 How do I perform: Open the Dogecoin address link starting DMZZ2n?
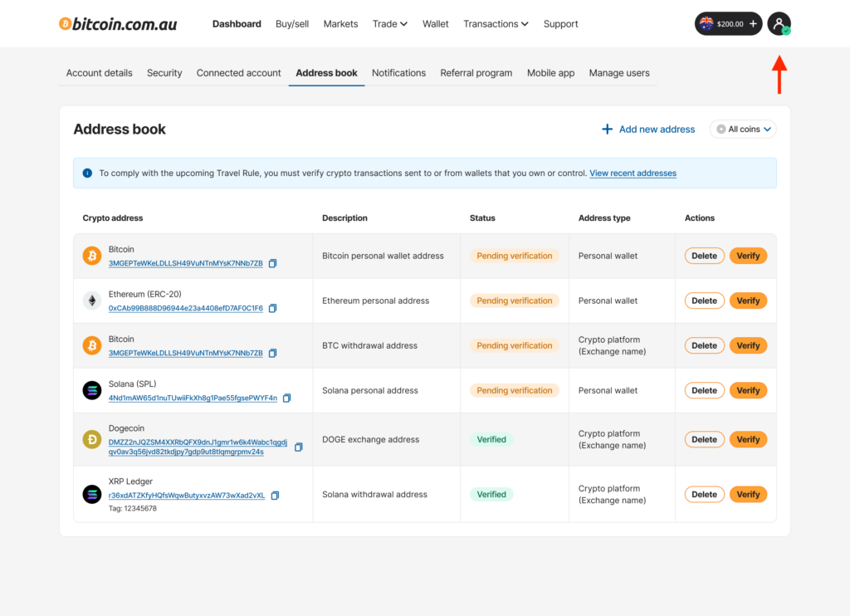[198, 447]
